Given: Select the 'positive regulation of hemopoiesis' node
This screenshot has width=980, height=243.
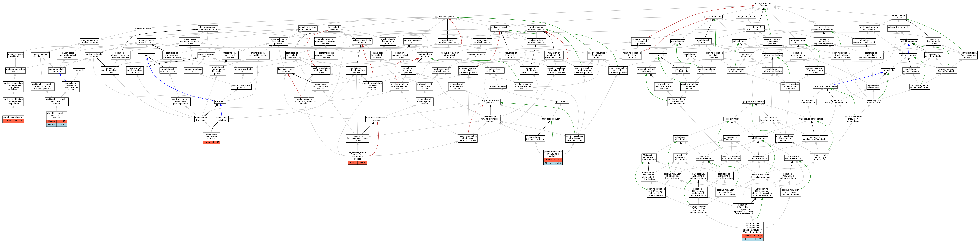Looking at the screenshot, I should coord(873,102).
